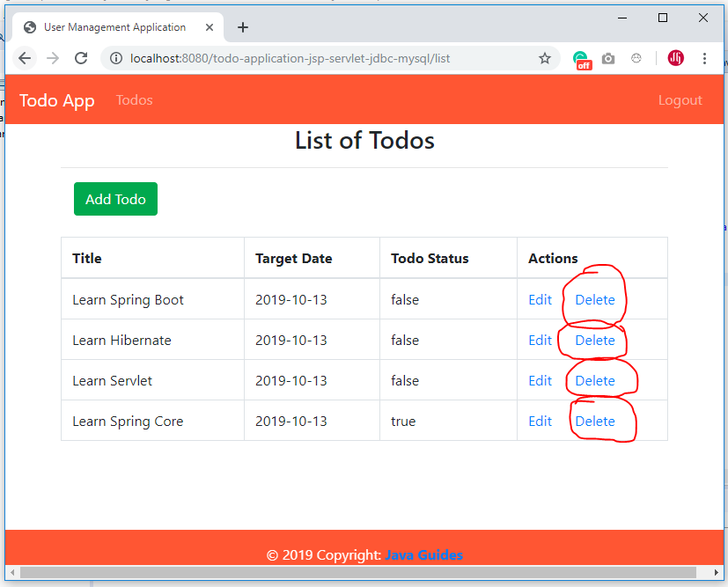Select the User Management Application tab
Screen dimensions: 728x587
tap(114, 27)
